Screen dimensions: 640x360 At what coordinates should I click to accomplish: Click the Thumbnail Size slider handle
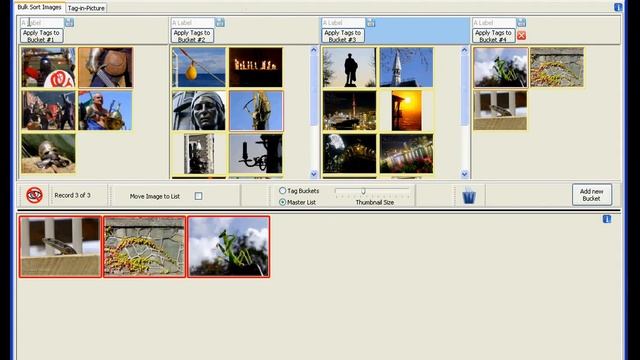tap(363, 191)
